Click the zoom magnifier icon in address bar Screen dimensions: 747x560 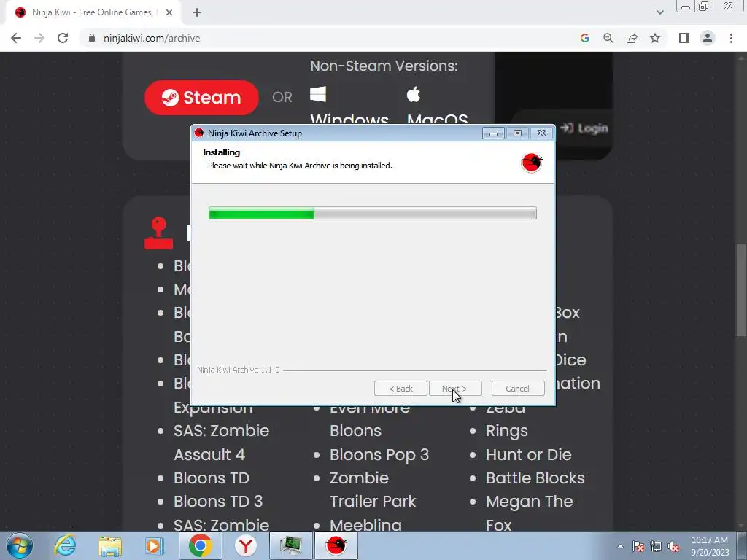point(608,38)
